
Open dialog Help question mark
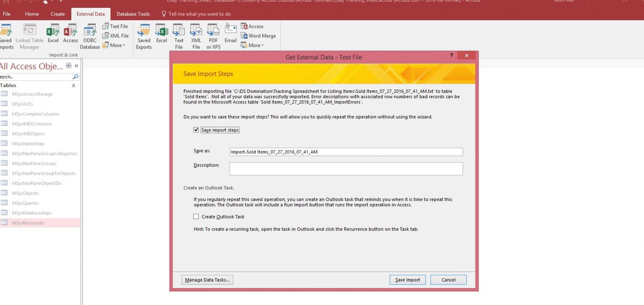[451, 56]
